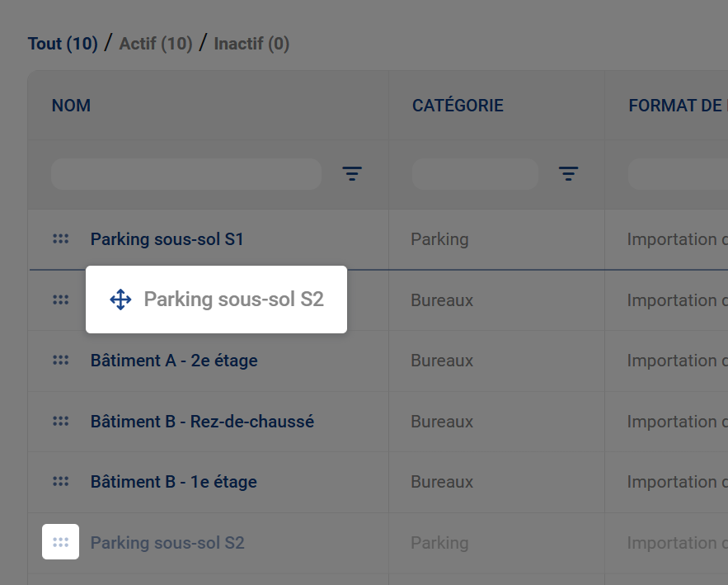Open the Parking sous-sol S1 entry

point(167,239)
